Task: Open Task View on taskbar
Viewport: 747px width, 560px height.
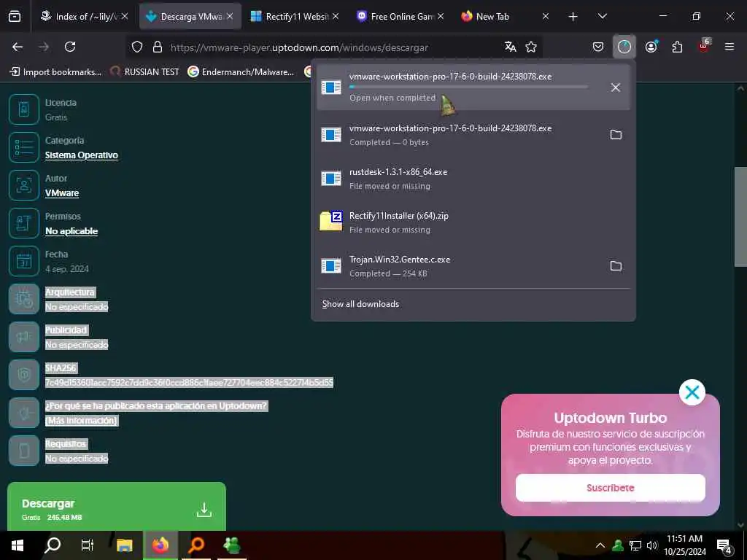Action: click(x=88, y=545)
